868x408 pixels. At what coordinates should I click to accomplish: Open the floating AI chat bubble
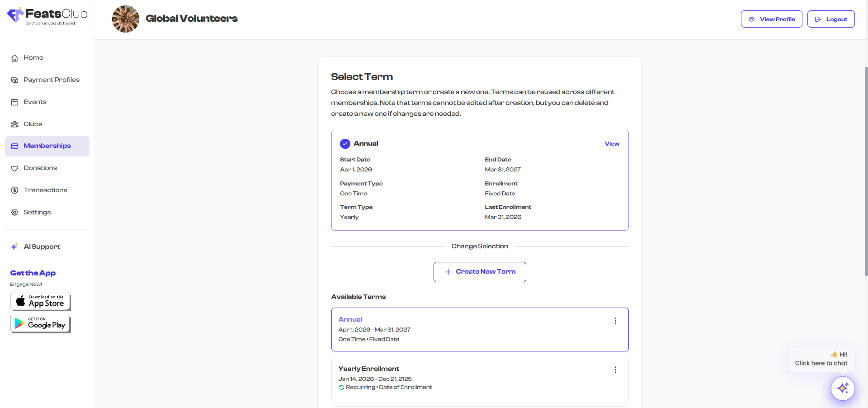843,388
